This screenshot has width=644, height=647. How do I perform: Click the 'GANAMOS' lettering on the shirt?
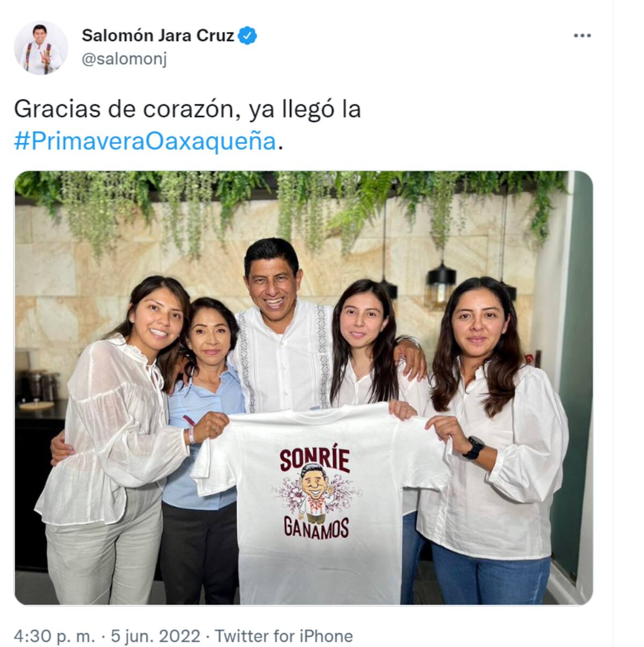(x=316, y=528)
